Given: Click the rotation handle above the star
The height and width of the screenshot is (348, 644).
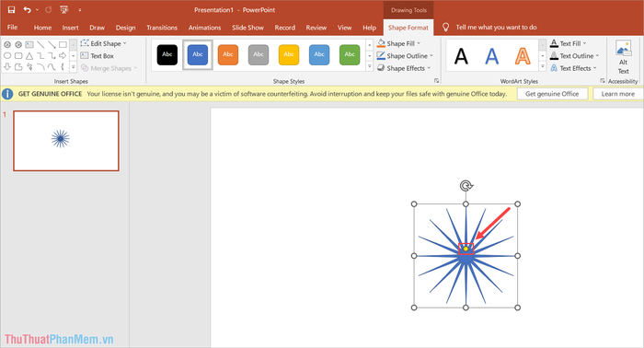Looking at the screenshot, I should pyautogui.click(x=466, y=186).
